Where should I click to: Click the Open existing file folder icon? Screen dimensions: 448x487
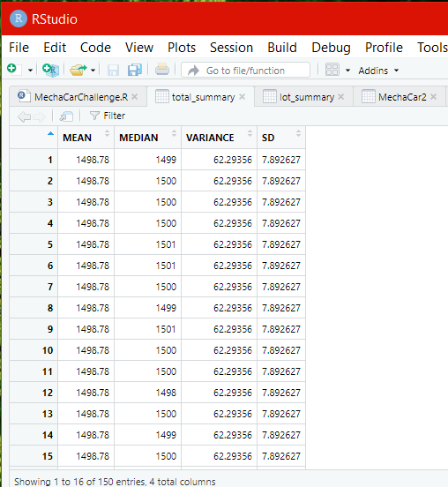[78, 70]
